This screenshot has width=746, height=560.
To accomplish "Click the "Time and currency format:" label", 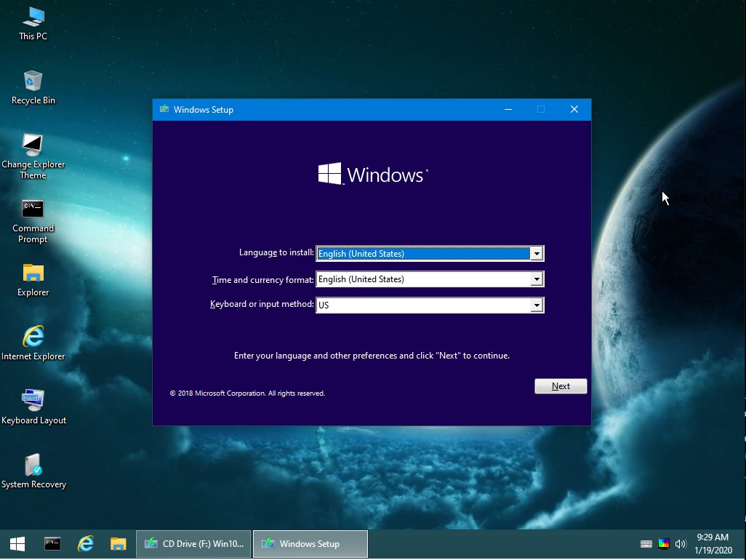I will point(263,280).
